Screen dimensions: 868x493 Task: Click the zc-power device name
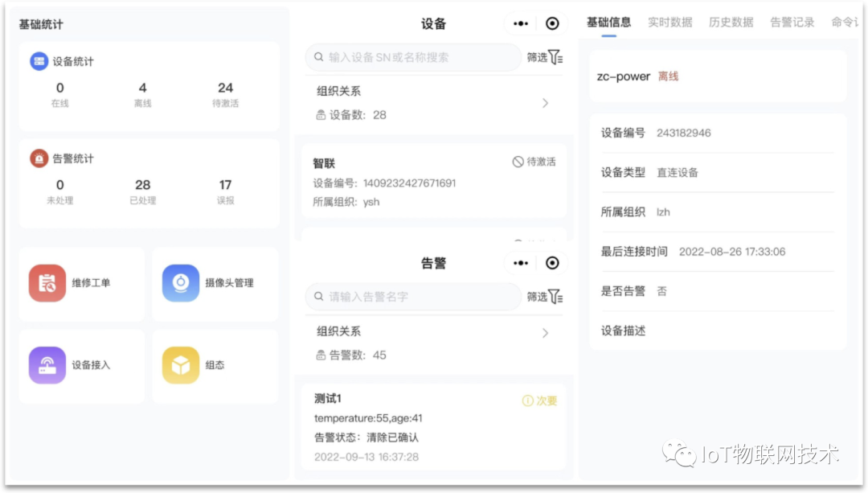[624, 76]
